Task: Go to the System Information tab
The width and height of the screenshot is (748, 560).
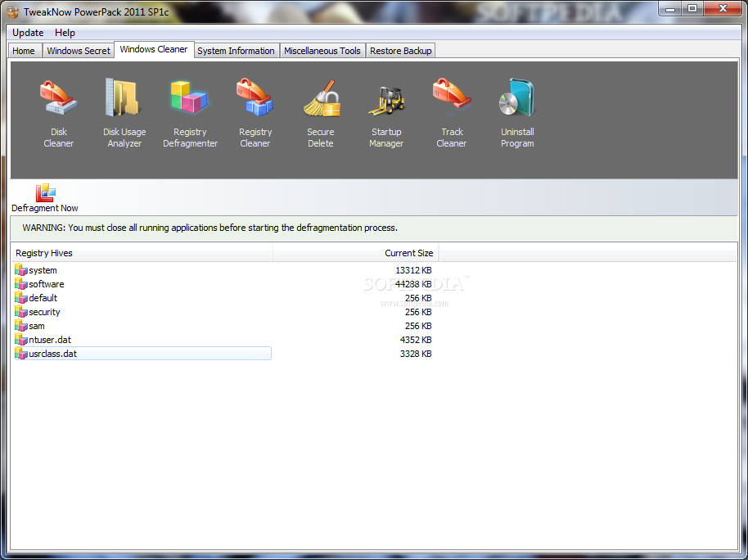Action: [x=237, y=51]
